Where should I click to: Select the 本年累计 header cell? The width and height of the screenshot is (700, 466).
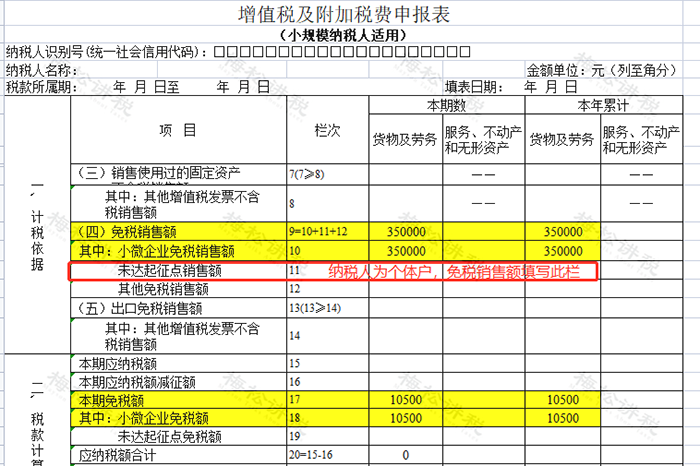point(604,105)
